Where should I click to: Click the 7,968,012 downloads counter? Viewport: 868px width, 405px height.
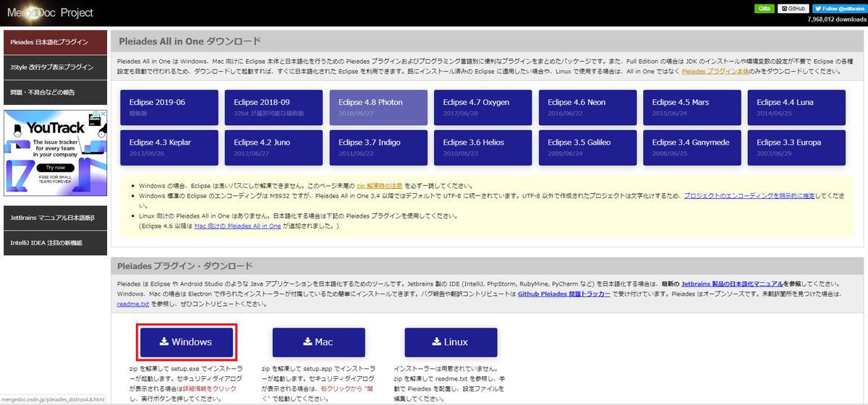(x=836, y=20)
